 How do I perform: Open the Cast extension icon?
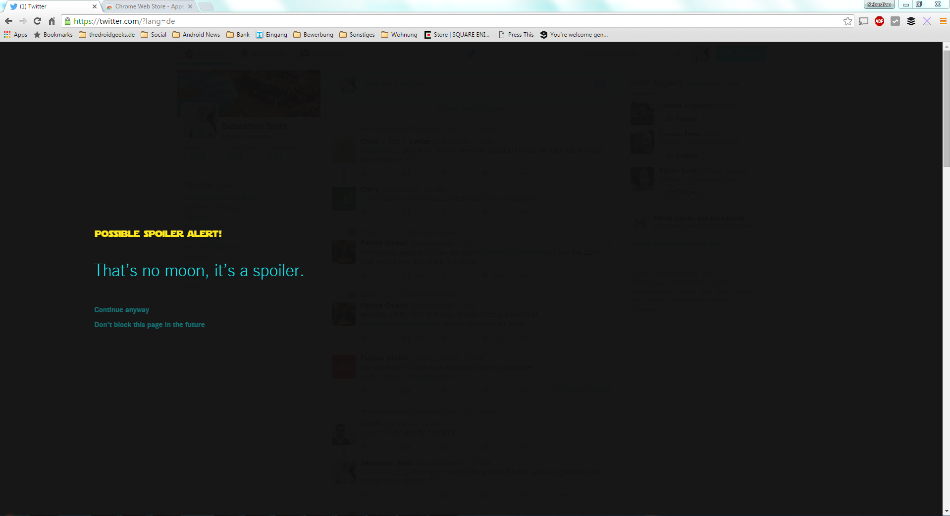863,21
